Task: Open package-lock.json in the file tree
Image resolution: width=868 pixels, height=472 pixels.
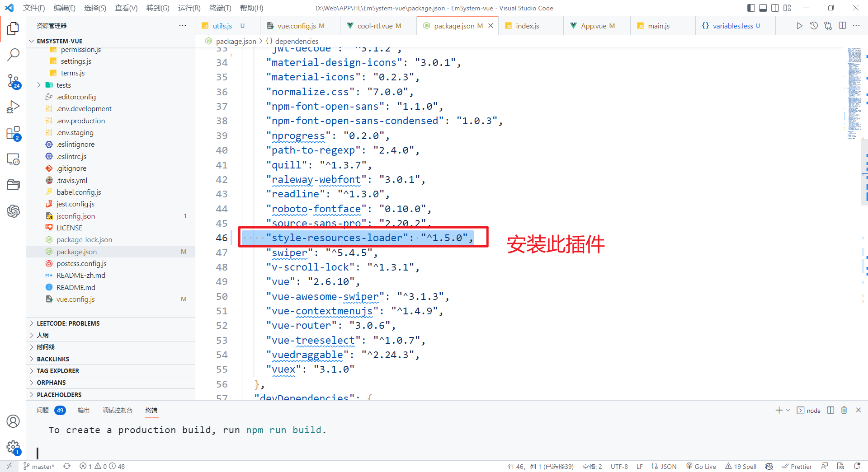Action: click(x=84, y=240)
